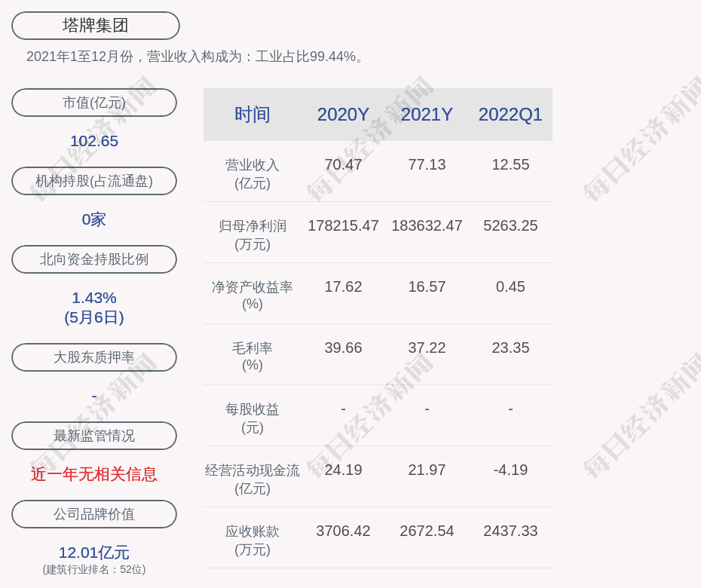Click the 2020Y column header
The height and width of the screenshot is (588, 701).
(343, 115)
